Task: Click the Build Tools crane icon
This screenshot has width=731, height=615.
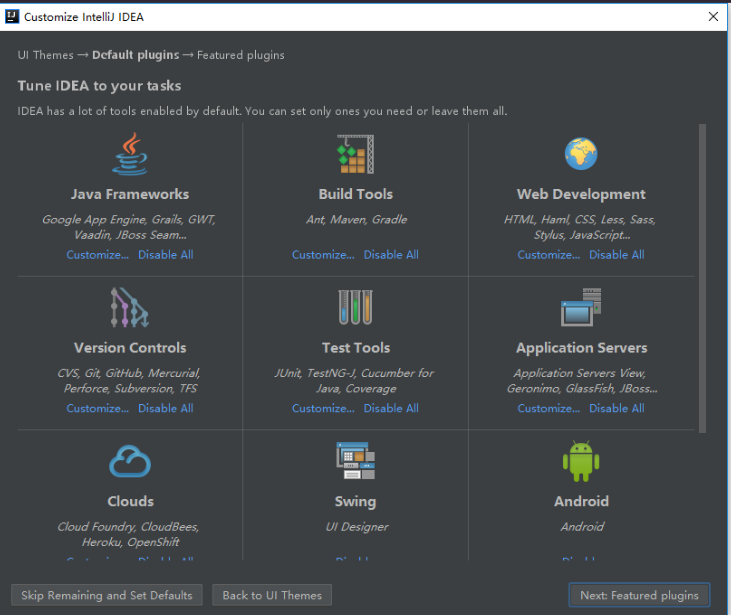Action: tap(355, 154)
